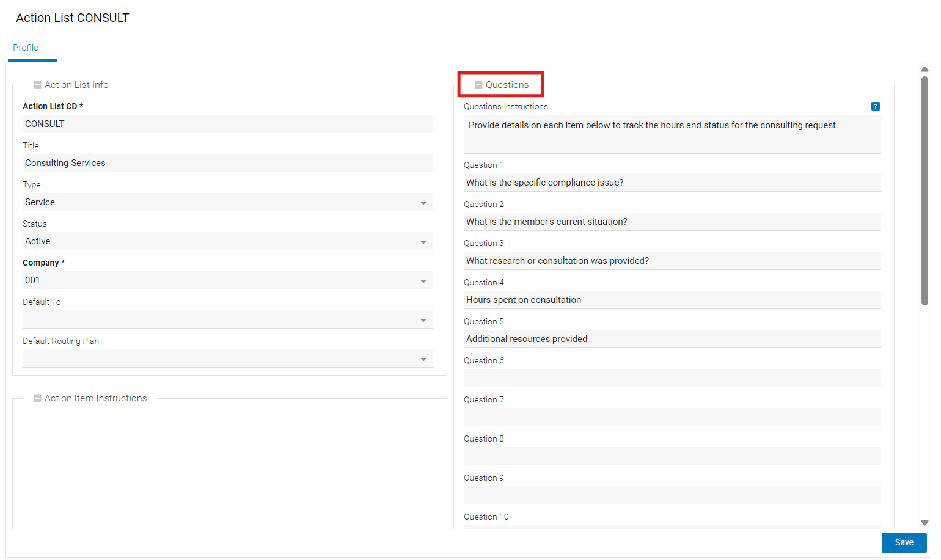Save the action list

click(904, 542)
